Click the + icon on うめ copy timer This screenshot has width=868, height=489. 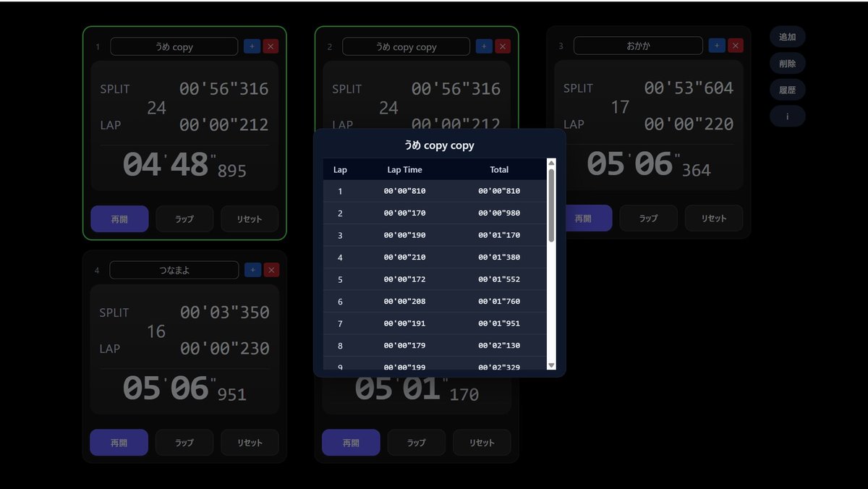(252, 46)
